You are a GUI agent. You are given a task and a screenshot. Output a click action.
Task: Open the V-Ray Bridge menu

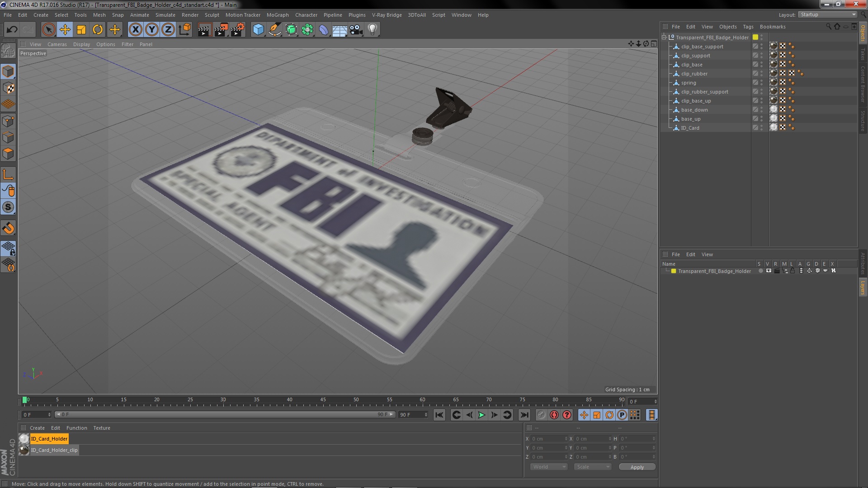pyautogui.click(x=387, y=15)
